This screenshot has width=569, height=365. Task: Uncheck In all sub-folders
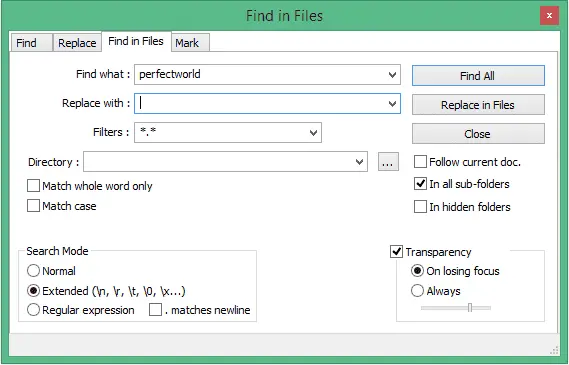pyautogui.click(x=462, y=184)
